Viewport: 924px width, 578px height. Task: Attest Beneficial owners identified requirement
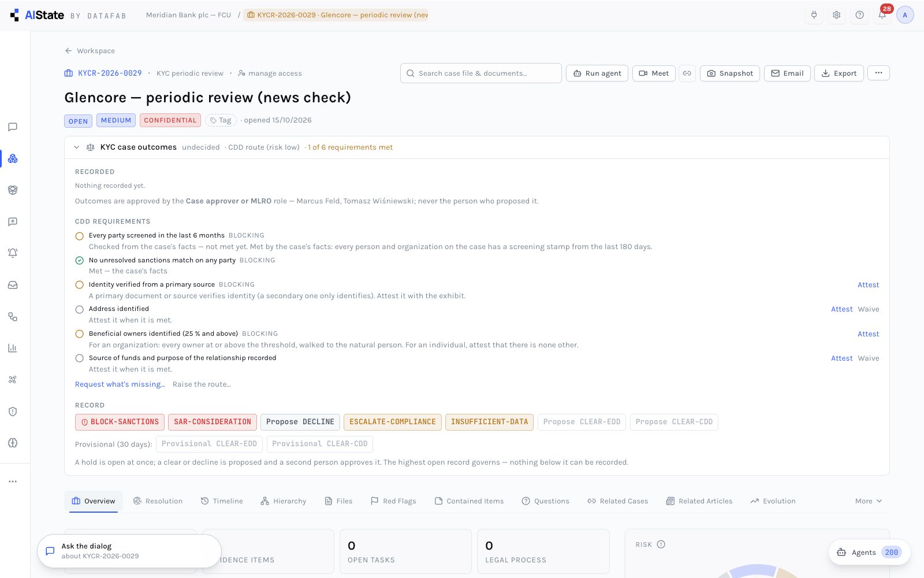pos(868,334)
